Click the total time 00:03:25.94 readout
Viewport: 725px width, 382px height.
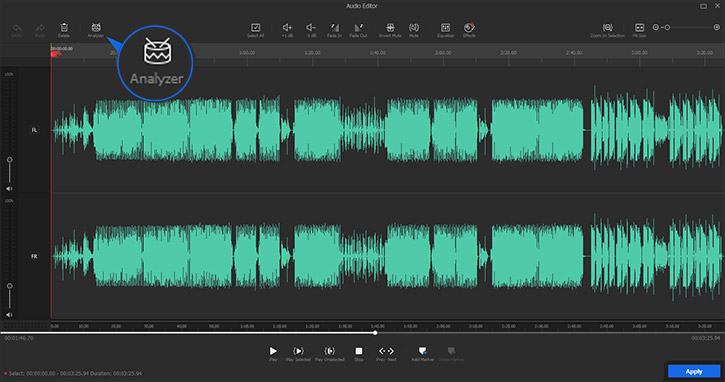(x=706, y=338)
